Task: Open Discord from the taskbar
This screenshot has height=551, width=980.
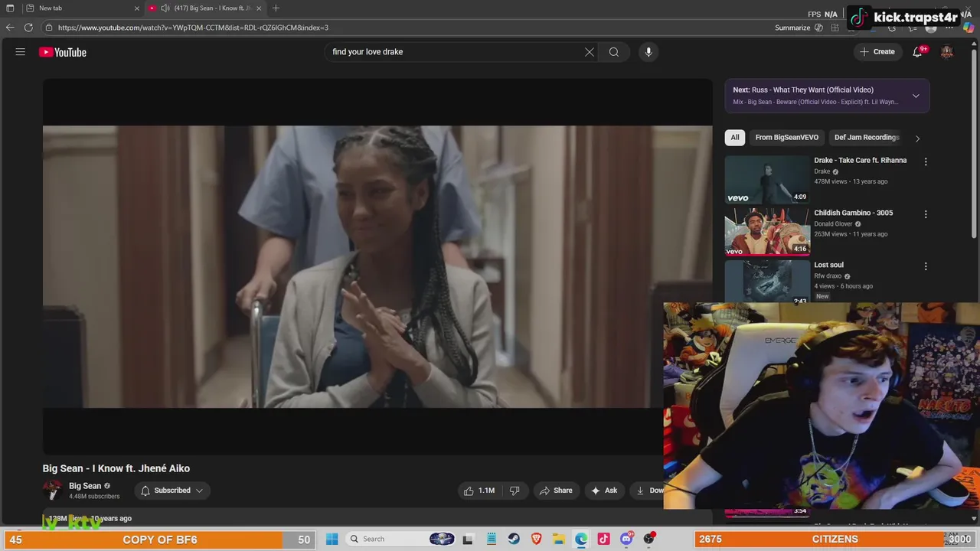Action: [x=626, y=539]
